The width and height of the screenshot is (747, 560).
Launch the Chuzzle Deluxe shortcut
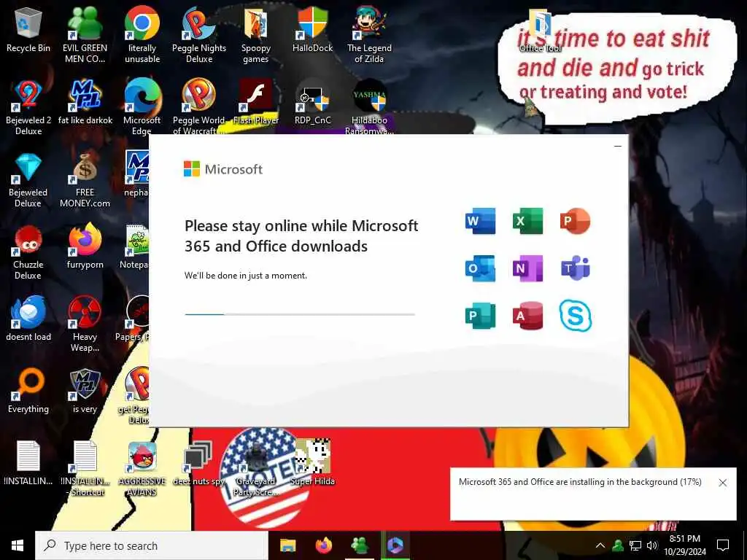[x=28, y=252]
